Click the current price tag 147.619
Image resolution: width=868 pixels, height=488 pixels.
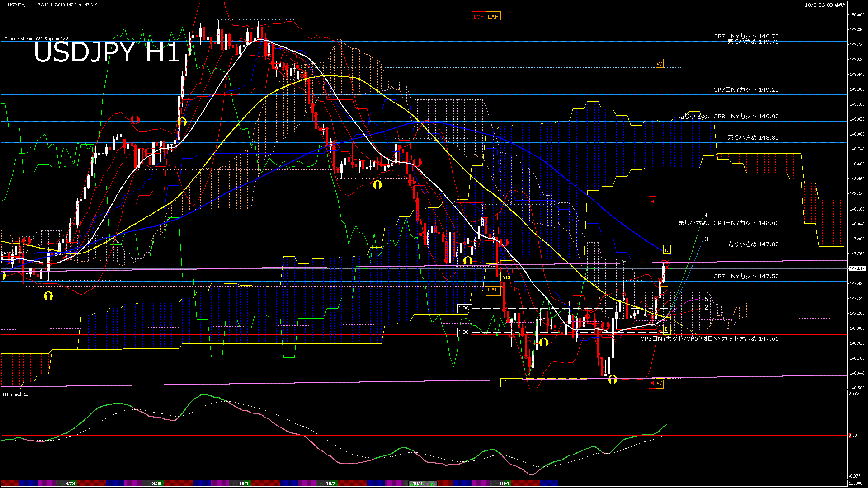[x=857, y=269]
